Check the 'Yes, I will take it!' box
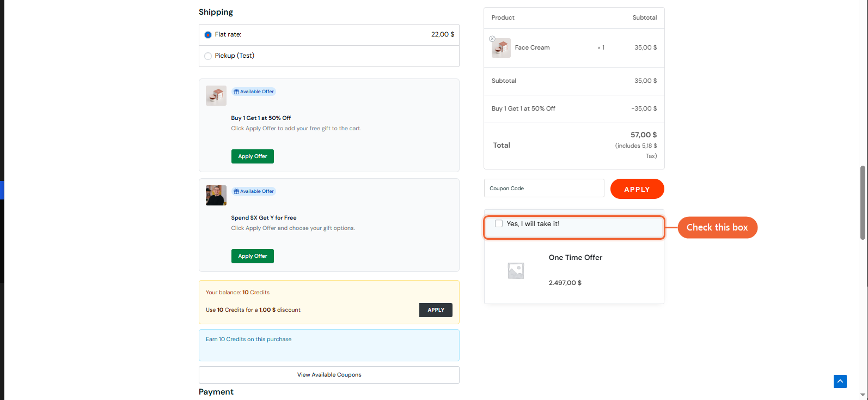868x400 pixels. click(x=499, y=223)
